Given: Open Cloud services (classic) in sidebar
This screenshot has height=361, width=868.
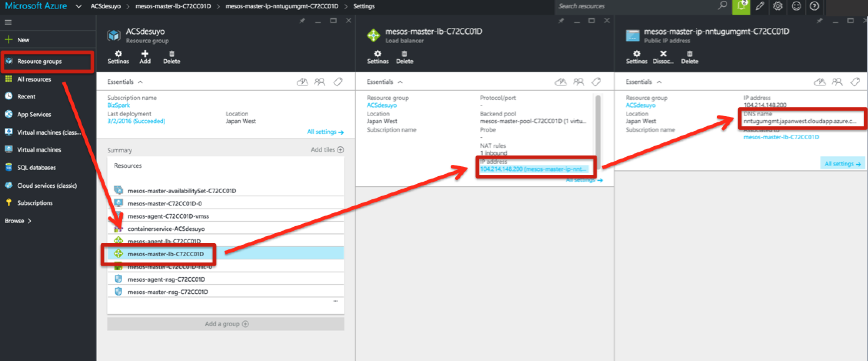Looking at the screenshot, I should pyautogui.click(x=41, y=186).
